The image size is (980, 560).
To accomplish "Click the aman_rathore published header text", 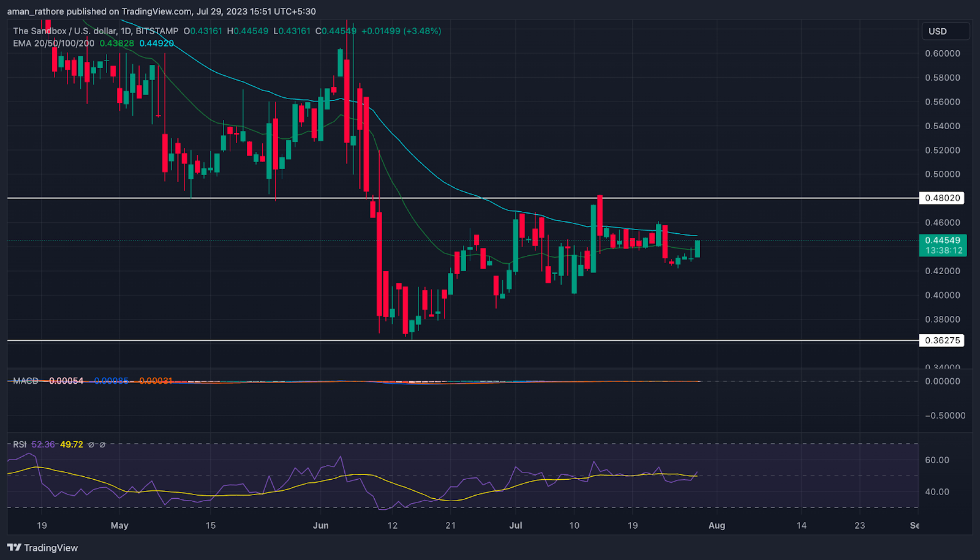I will [x=162, y=11].
